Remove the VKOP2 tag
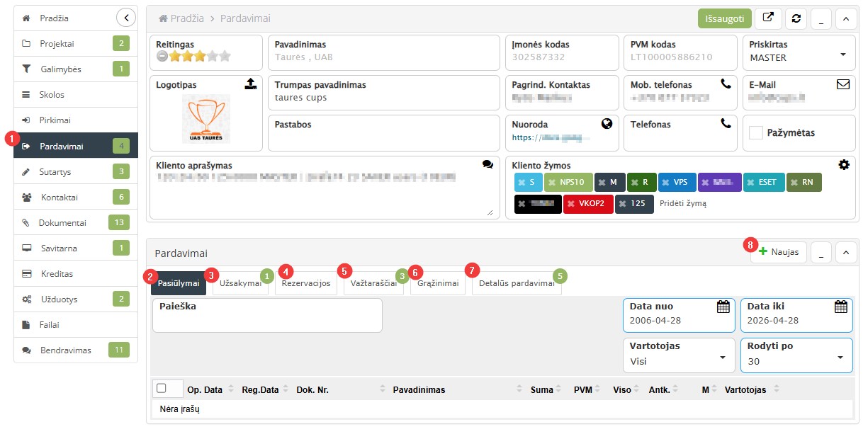The height and width of the screenshot is (434, 868). point(571,204)
